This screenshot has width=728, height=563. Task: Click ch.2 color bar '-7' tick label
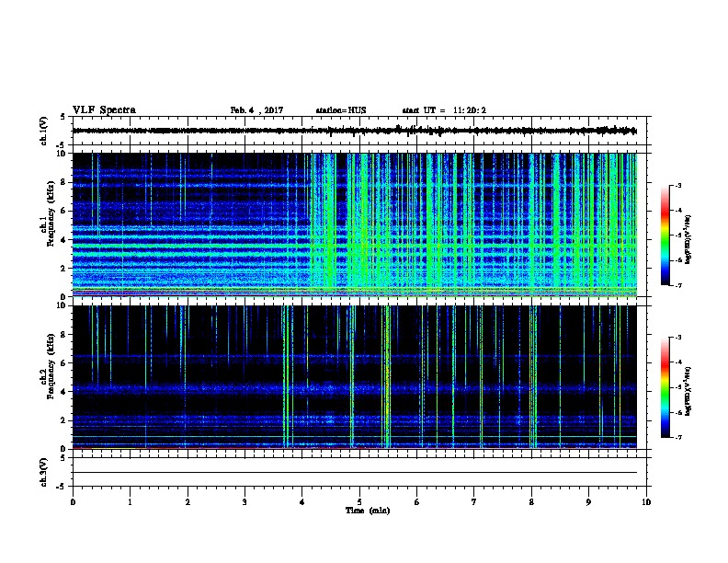677,438
